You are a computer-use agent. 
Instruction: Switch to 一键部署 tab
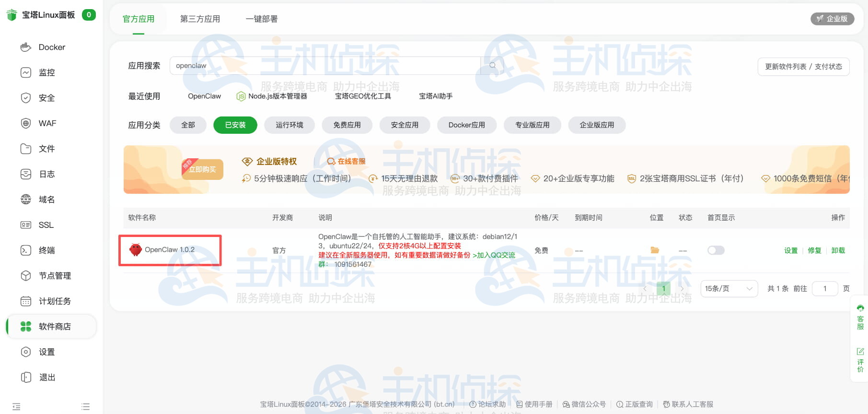pos(262,19)
